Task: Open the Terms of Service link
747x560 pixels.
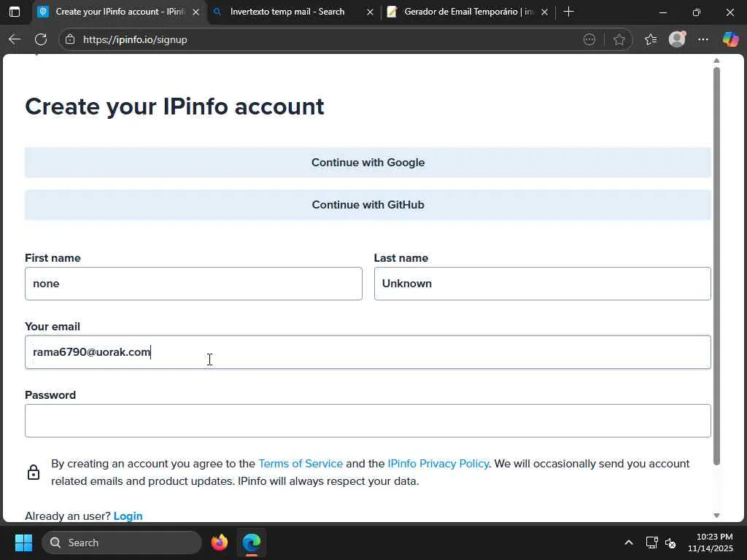Action: pos(301,464)
